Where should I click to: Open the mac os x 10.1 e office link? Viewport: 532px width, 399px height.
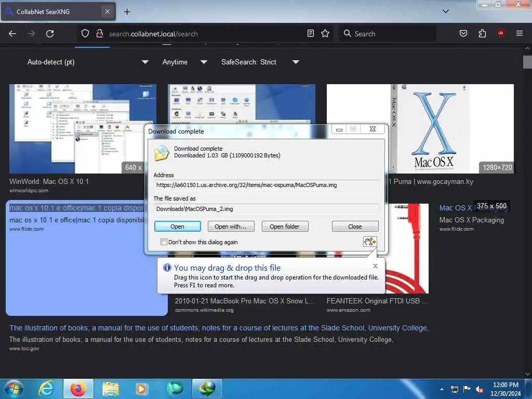click(x=77, y=208)
